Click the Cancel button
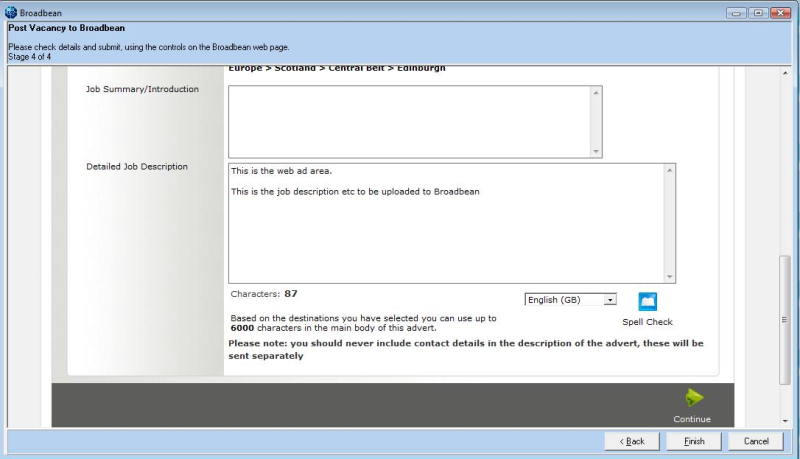The image size is (800, 459). point(756,441)
